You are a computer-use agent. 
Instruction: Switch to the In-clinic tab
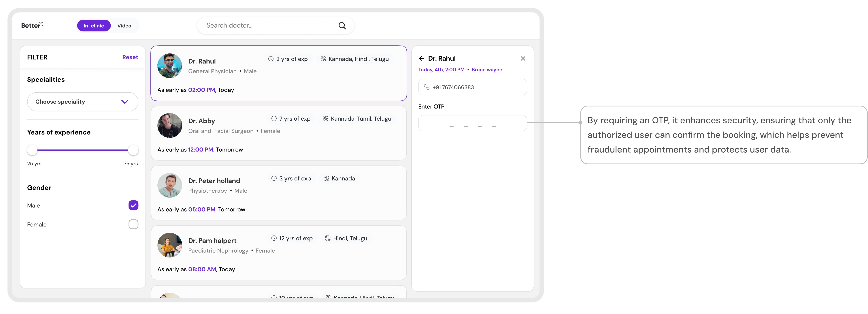94,26
